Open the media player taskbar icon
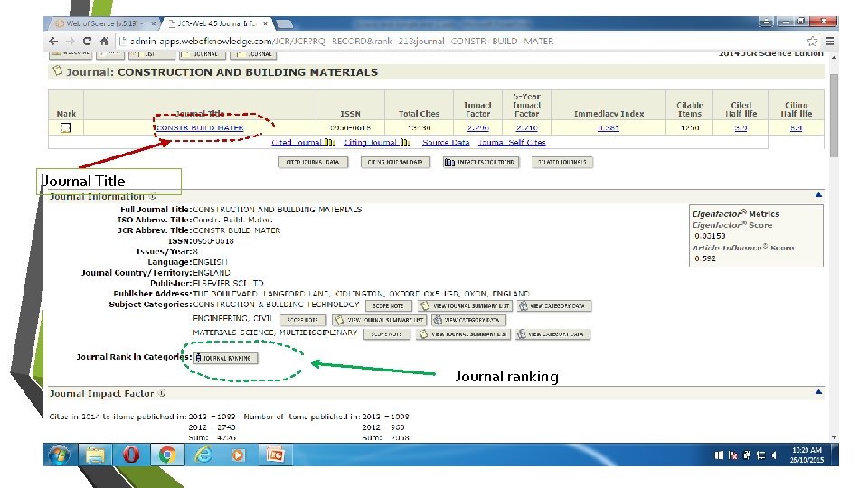 click(x=238, y=455)
